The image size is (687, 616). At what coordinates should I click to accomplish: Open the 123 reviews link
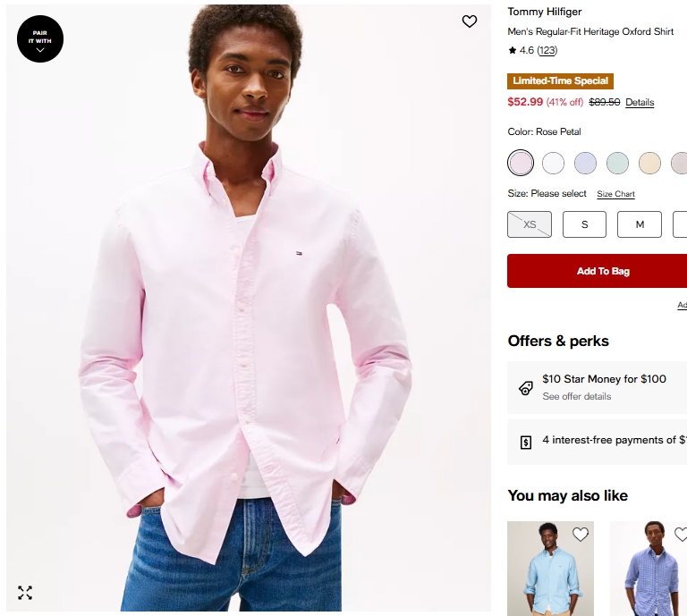[547, 51]
